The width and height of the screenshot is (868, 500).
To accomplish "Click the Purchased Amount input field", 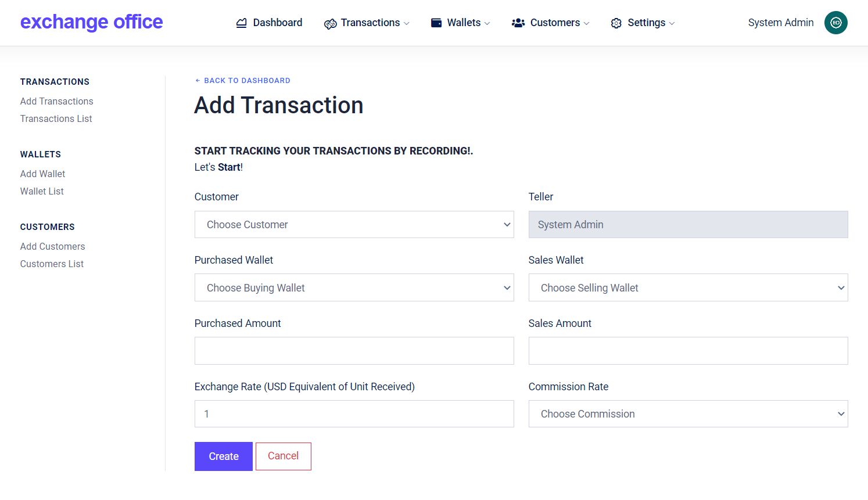I will [354, 351].
